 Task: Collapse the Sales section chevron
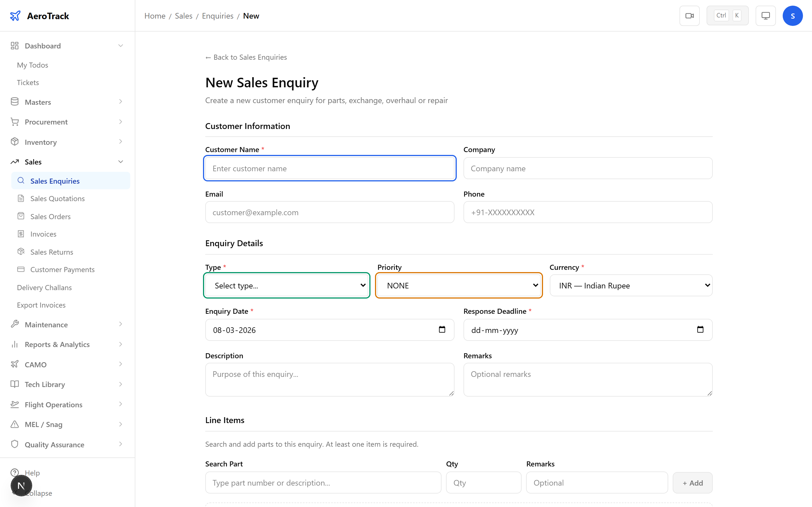click(120, 162)
